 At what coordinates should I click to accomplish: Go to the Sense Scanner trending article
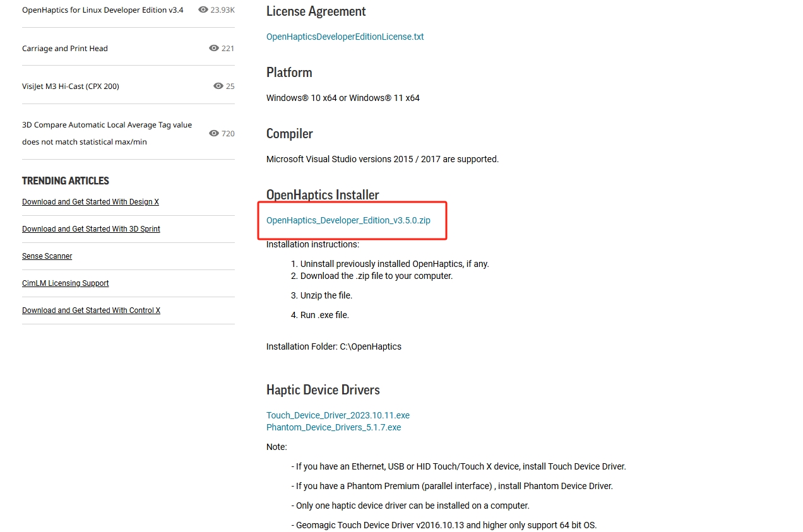click(x=47, y=256)
